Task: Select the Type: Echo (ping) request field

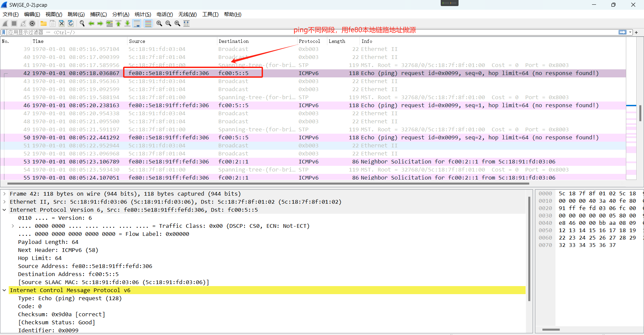Action: tap(70, 298)
